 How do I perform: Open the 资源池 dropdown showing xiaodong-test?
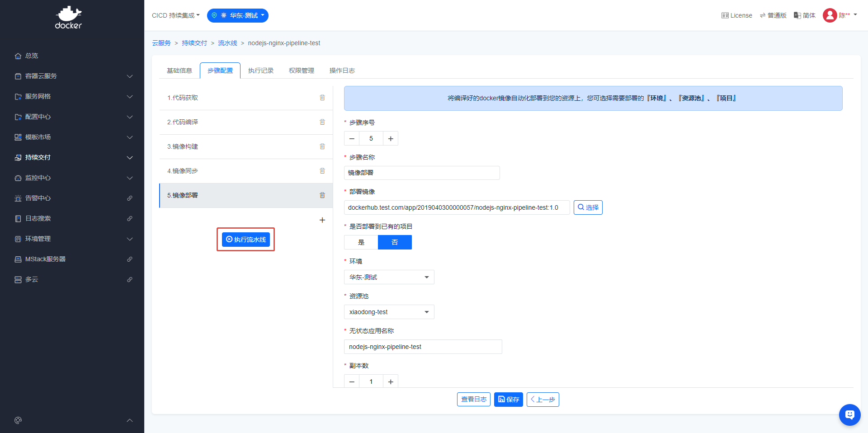pos(389,312)
